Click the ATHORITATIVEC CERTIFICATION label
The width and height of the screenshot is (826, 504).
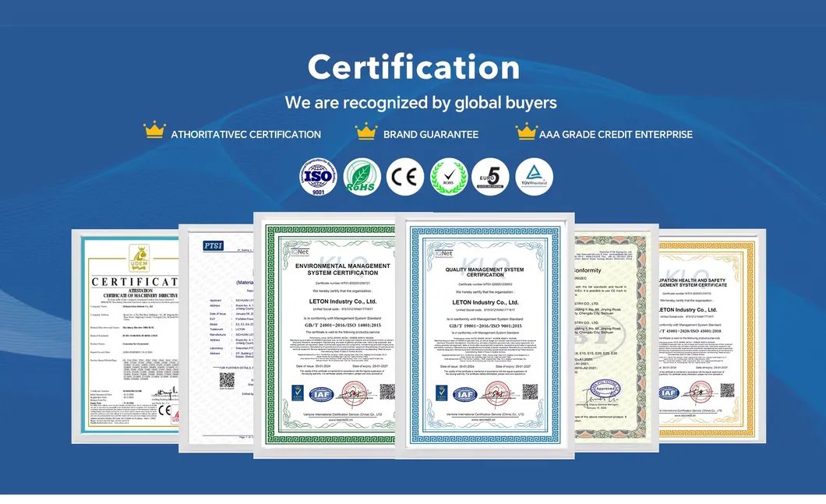coord(245,134)
